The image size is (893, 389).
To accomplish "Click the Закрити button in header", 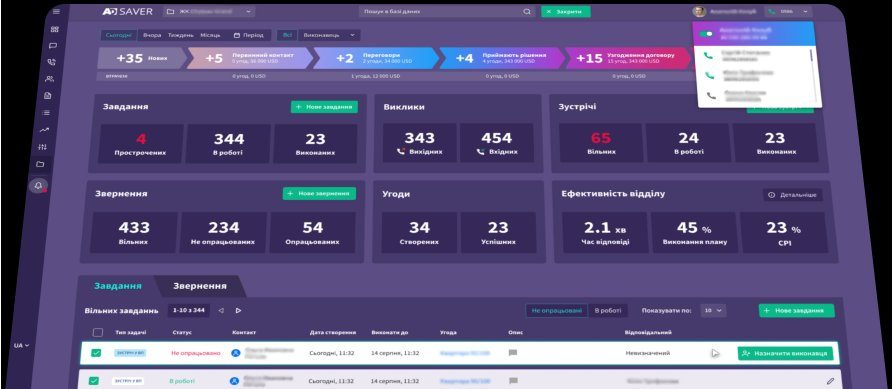I will pyautogui.click(x=566, y=11).
